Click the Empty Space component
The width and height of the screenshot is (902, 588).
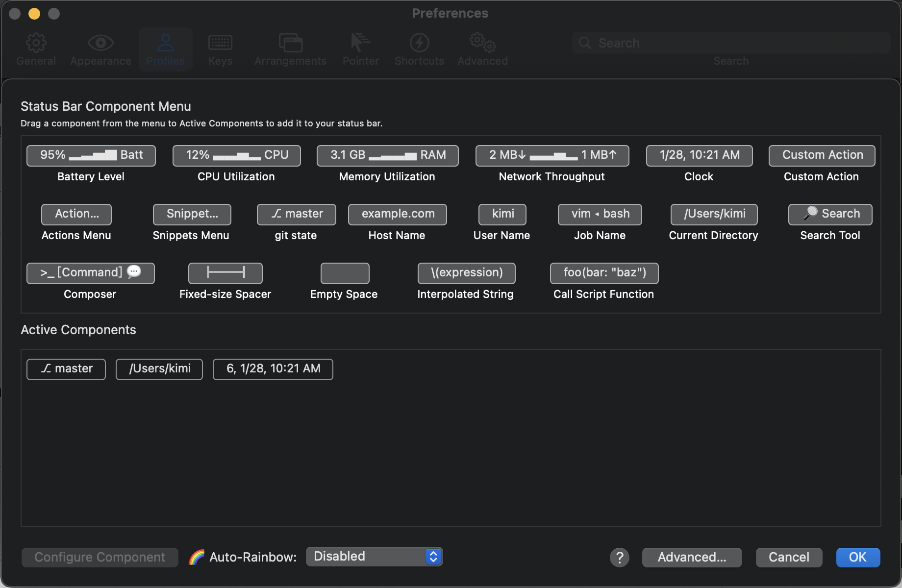point(344,273)
